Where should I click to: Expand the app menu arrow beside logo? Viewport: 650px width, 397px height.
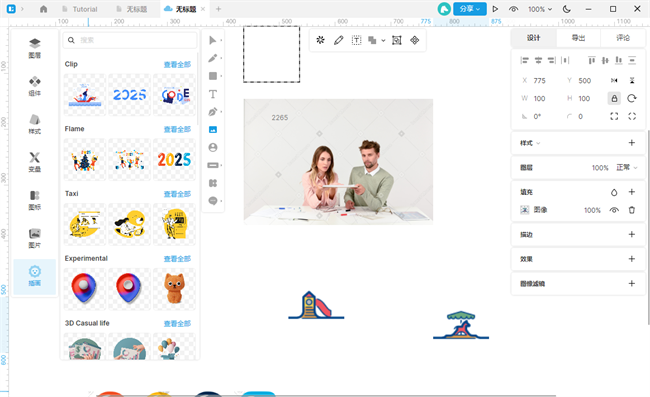(x=22, y=9)
